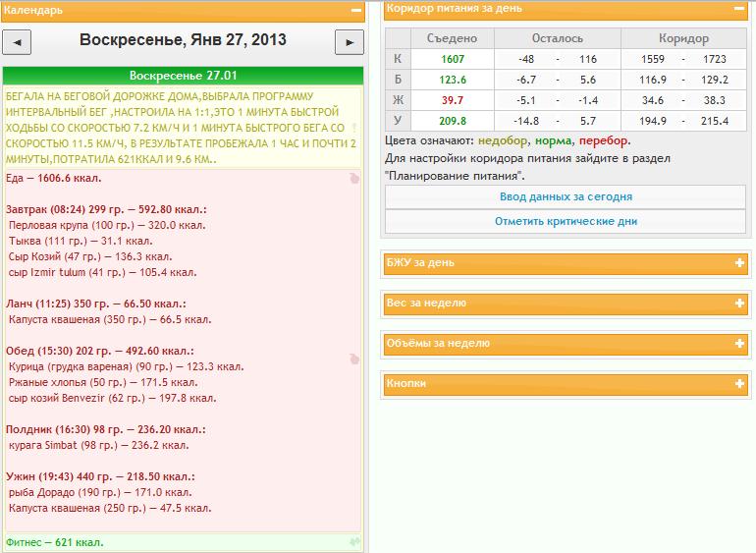Select the Завтрак (08:24) meal header

coord(106,209)
